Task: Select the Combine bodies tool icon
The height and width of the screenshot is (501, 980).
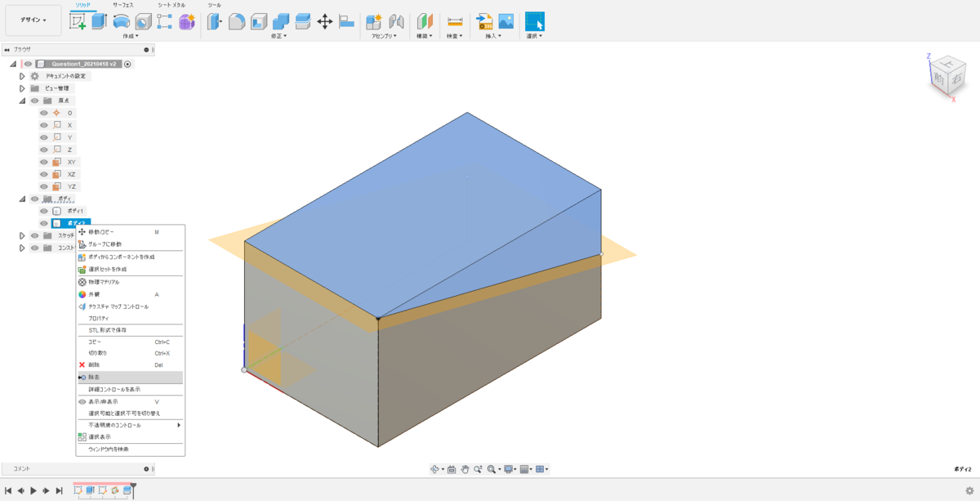Action: point(281,22)
